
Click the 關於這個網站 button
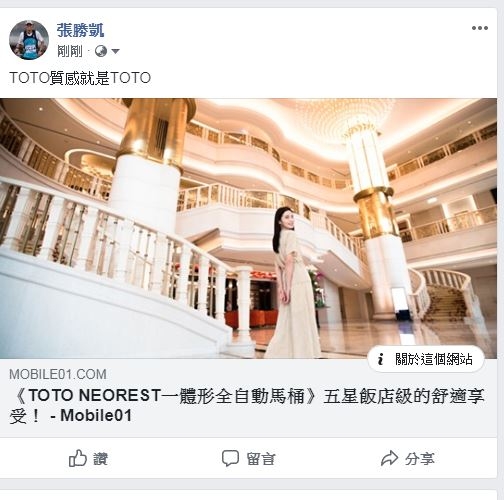pos(426,359)
